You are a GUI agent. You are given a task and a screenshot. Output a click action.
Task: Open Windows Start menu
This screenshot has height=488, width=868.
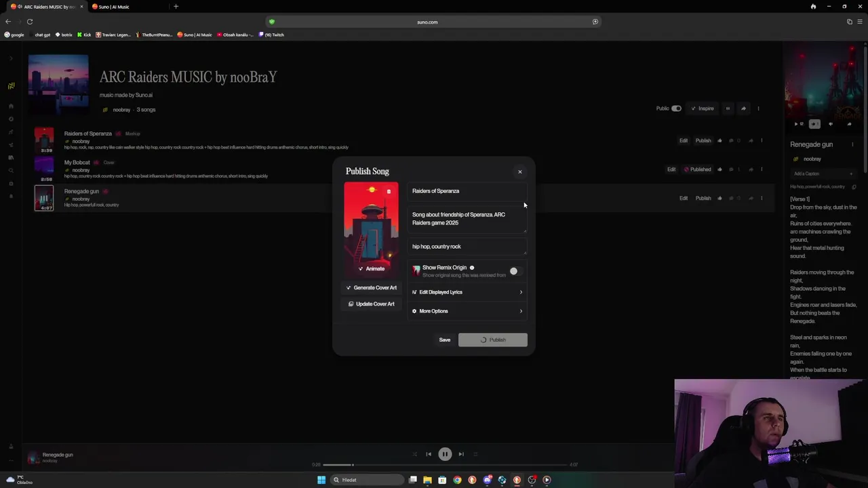321,480
